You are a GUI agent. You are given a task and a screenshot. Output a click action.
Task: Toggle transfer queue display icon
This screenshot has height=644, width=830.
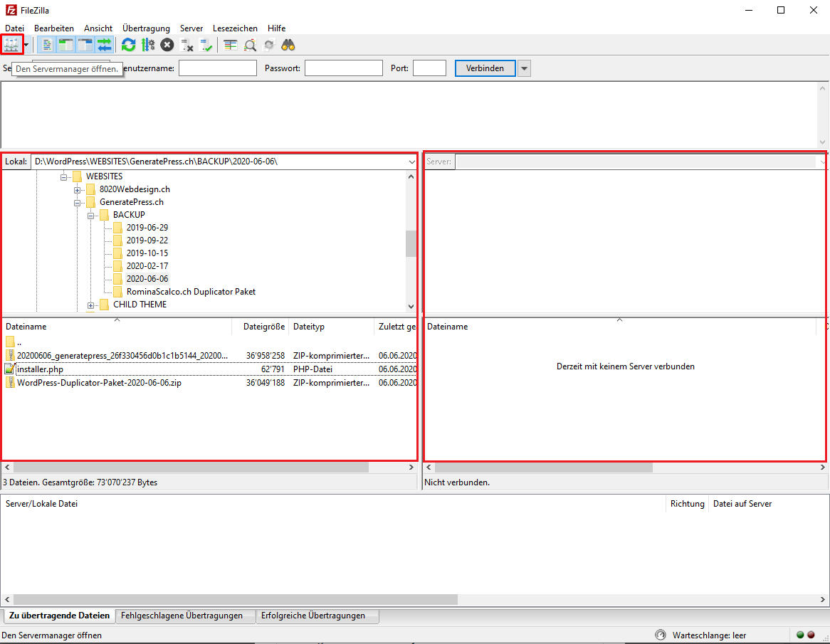pyautogui.click(x=104, y=45)
